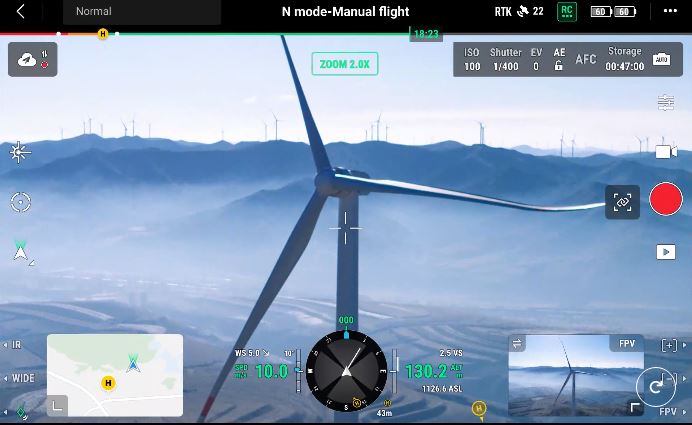Screen dimensions: 692x425
Task: Tap the cloud upload status icon
Action: [33, 60]
